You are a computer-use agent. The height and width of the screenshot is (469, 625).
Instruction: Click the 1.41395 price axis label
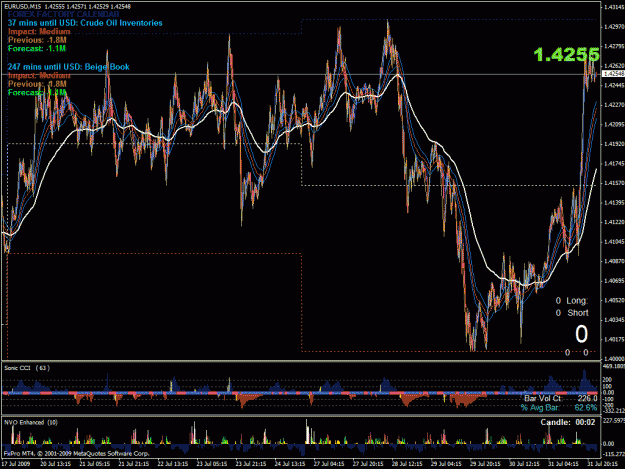point(614,202)
